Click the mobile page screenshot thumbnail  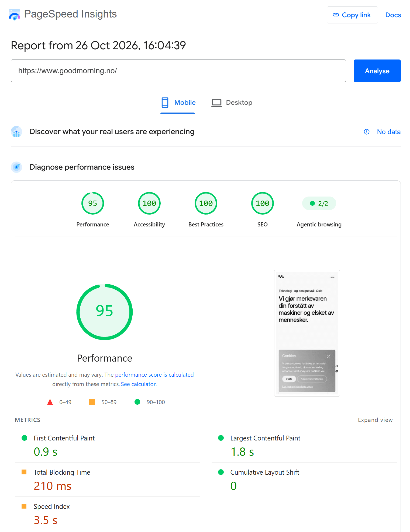(307, 333)
